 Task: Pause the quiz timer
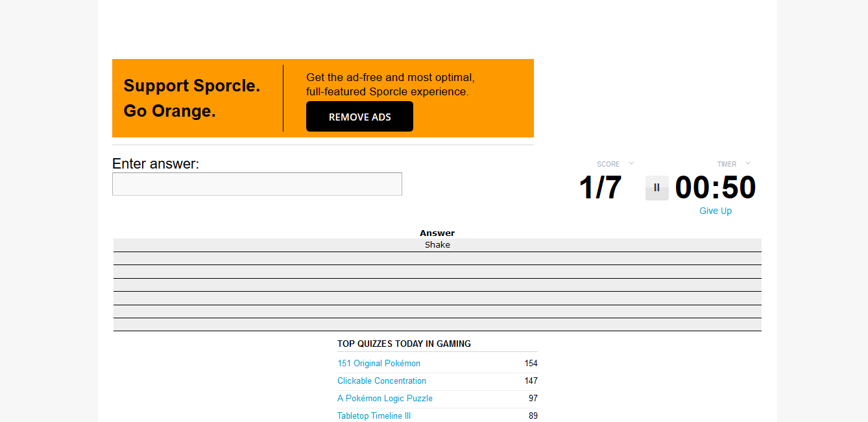[x=657, y=188]
